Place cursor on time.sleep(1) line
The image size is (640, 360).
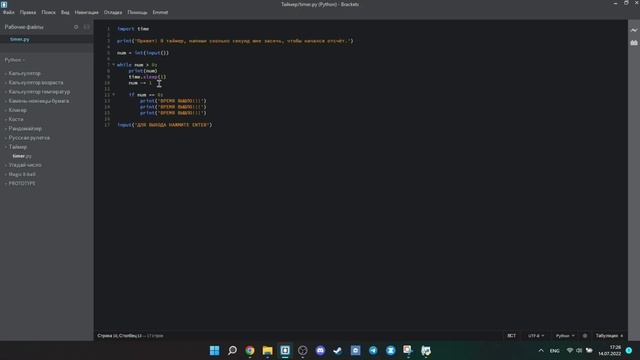point(147,77)
